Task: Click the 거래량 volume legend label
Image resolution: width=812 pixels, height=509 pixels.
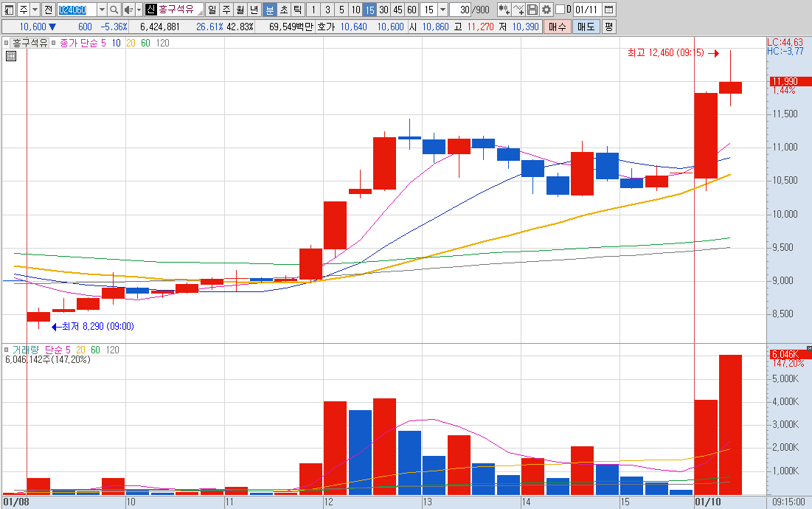Action: pos(25,350)
